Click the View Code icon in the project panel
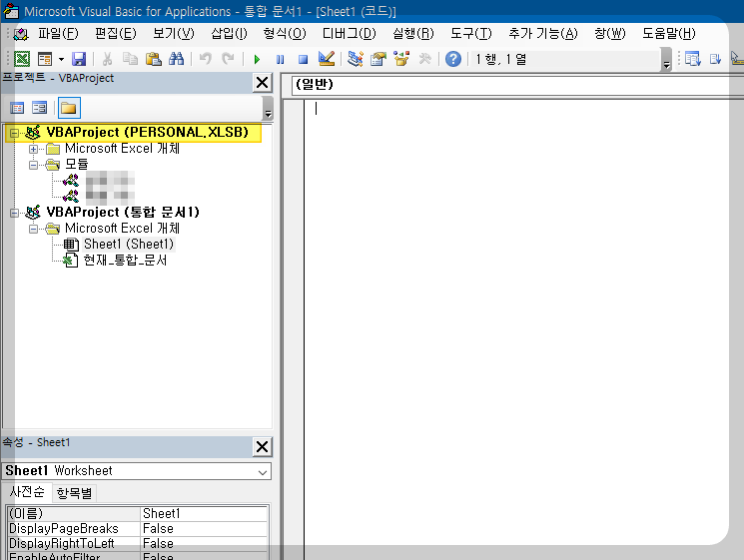The height and width of the screenshot is (560, 744). (x=17, y=108)
